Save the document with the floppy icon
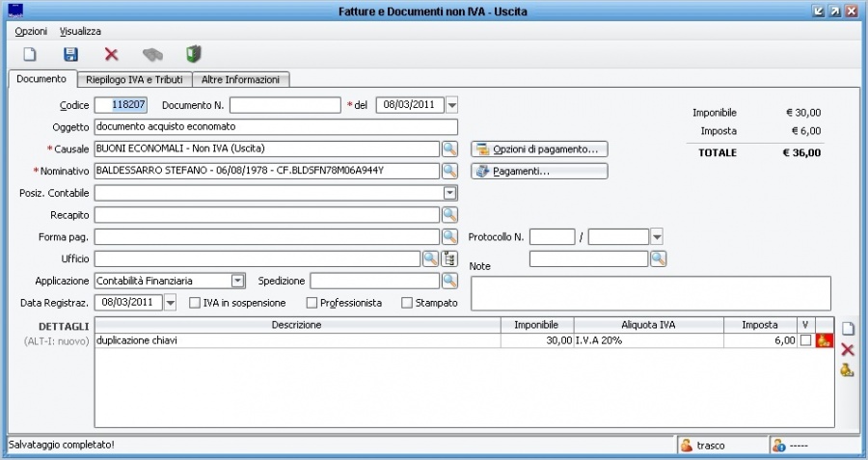 (x=70, y=55)
